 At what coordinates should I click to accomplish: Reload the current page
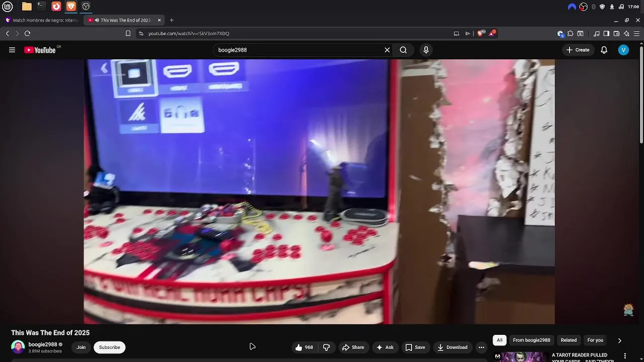point(28,34)
